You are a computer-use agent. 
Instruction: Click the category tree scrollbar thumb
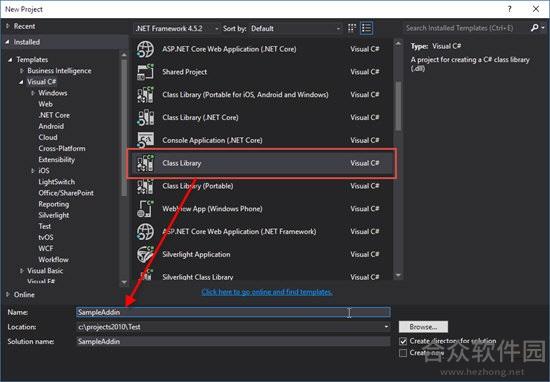coord(124,128)
